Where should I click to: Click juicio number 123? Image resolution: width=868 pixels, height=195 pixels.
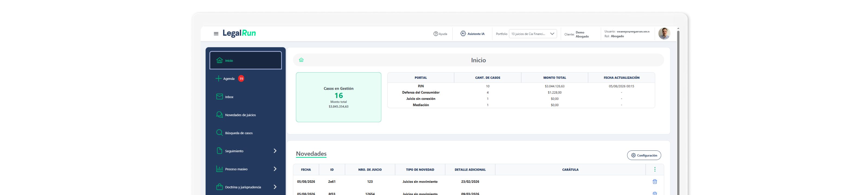pos(370,181)
